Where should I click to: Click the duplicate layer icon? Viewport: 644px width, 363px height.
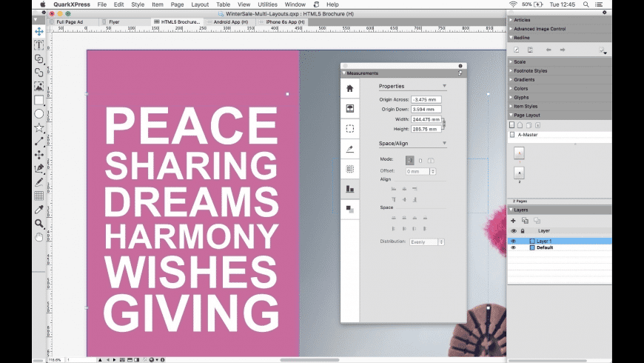(525, 221)
